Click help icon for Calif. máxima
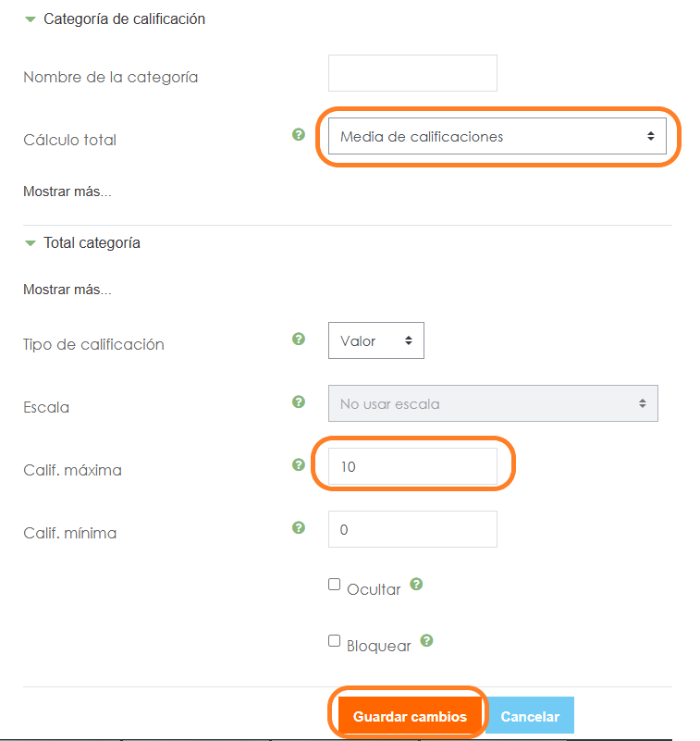This screenshot has width=700, height=741. 299,465
